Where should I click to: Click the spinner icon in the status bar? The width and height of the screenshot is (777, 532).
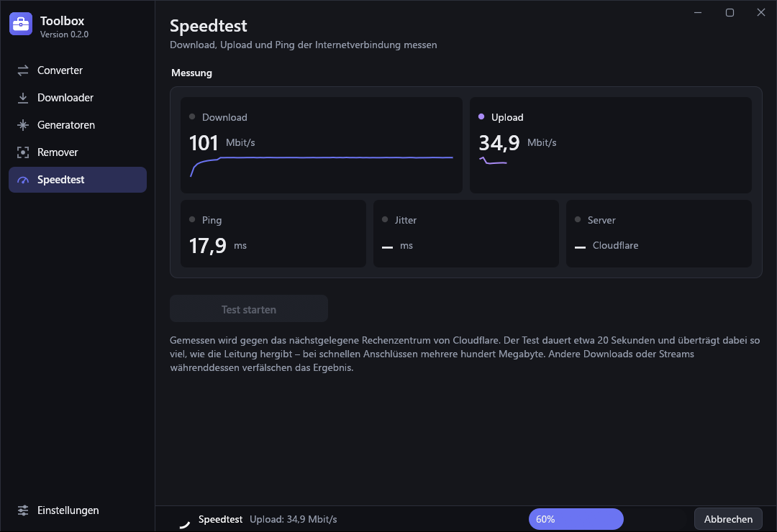point(184,523)
